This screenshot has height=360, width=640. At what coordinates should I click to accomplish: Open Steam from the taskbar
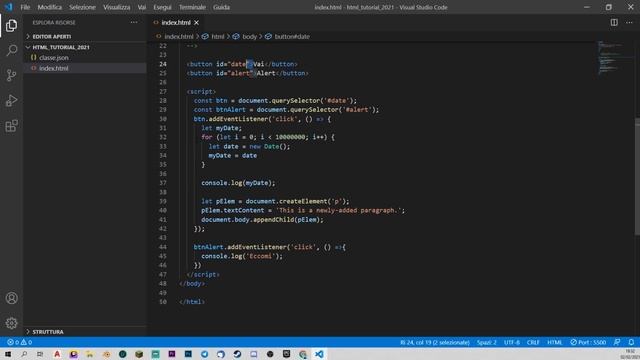237,354
